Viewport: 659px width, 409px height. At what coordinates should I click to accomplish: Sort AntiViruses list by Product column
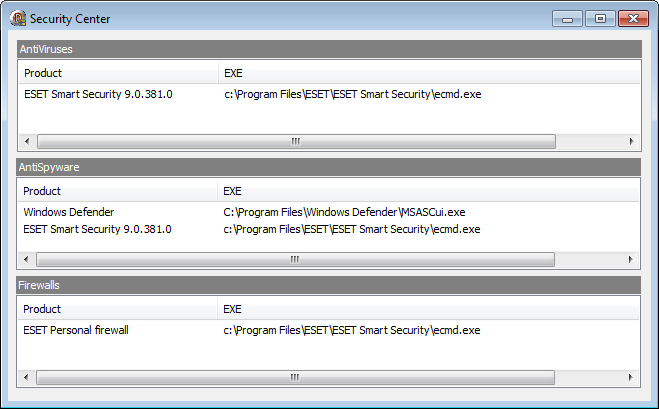pos(119,73)
